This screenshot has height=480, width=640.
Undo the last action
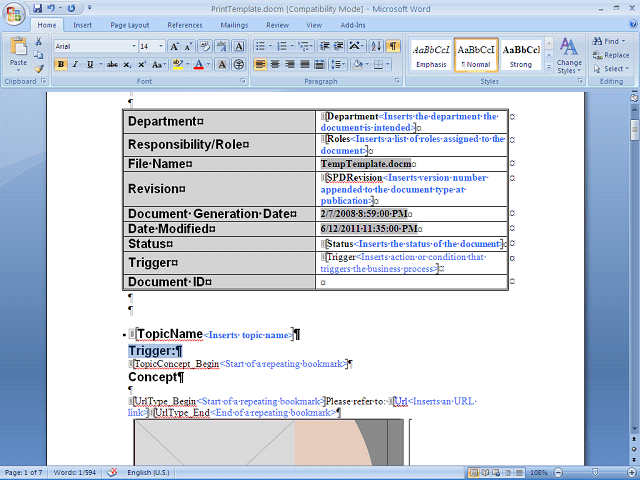tap(51, 8)
